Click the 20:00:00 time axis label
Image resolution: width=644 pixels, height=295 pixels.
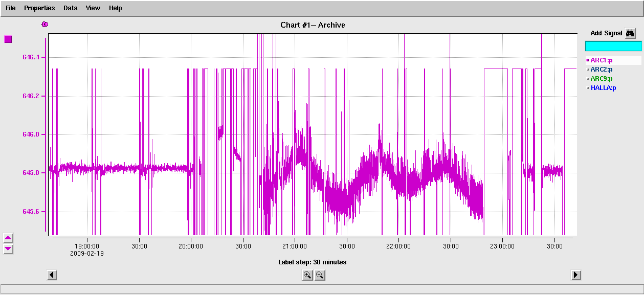[x=191, y=246]
